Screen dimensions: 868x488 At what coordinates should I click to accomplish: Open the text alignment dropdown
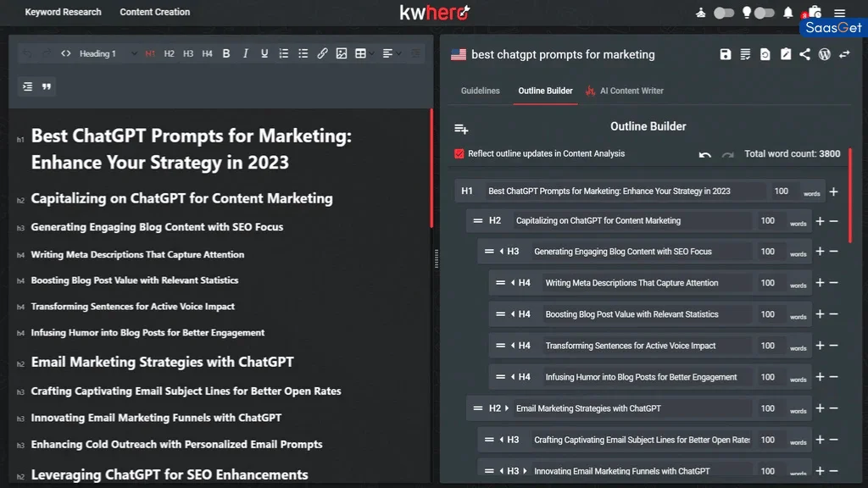point(392,53)
